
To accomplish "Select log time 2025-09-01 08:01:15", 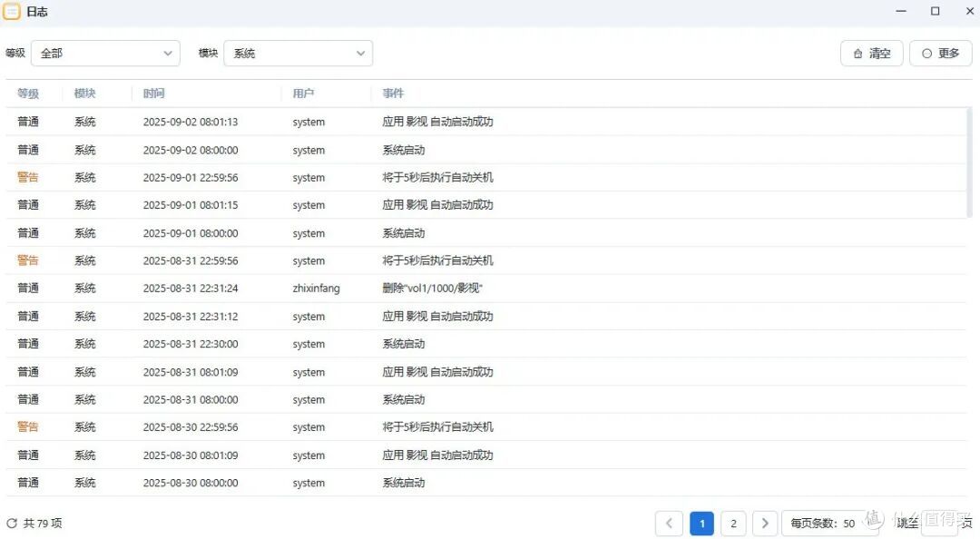I will click(190, 205).
